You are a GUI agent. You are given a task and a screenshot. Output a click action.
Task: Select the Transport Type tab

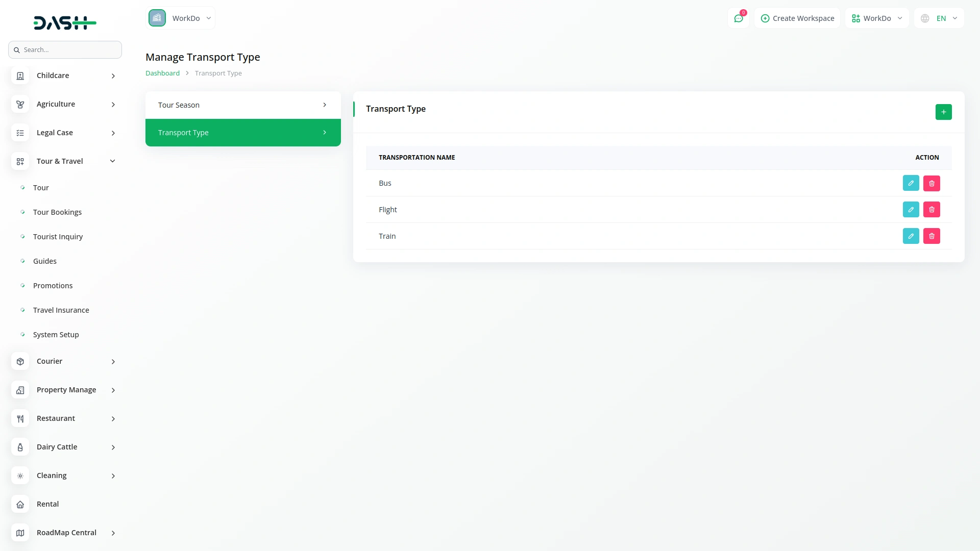(243, 133)
